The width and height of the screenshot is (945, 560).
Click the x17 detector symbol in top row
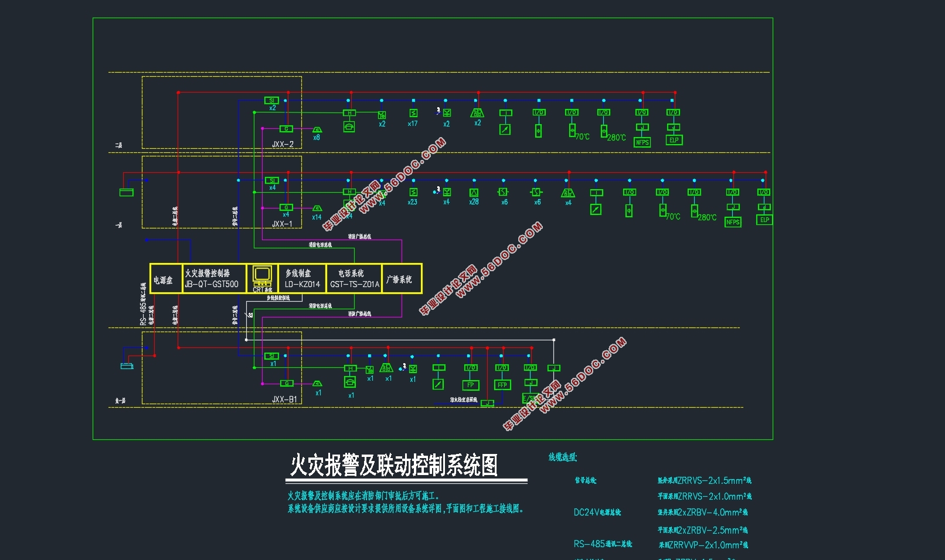[413, 113]
